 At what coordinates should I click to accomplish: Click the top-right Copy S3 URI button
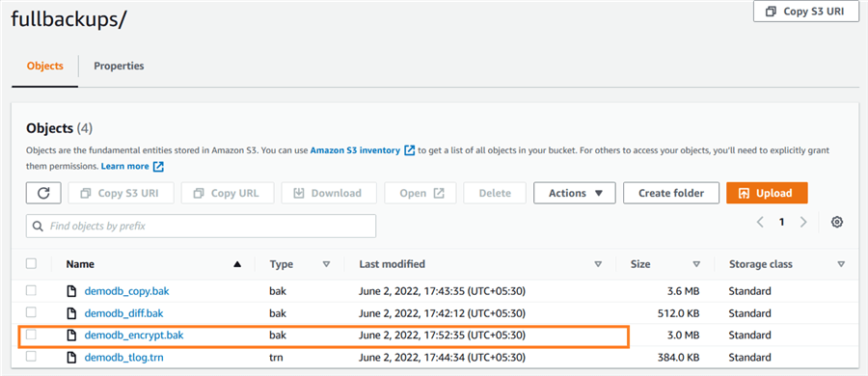pyautogui.click(x=805, y=11)
